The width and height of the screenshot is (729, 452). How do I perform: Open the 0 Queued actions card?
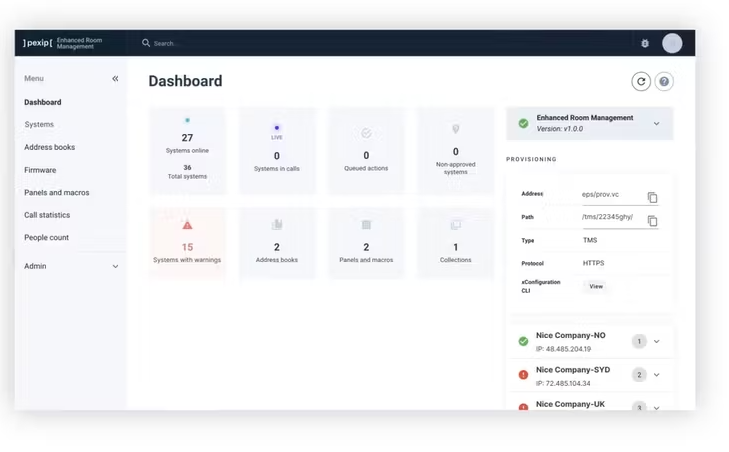point(366,150)
